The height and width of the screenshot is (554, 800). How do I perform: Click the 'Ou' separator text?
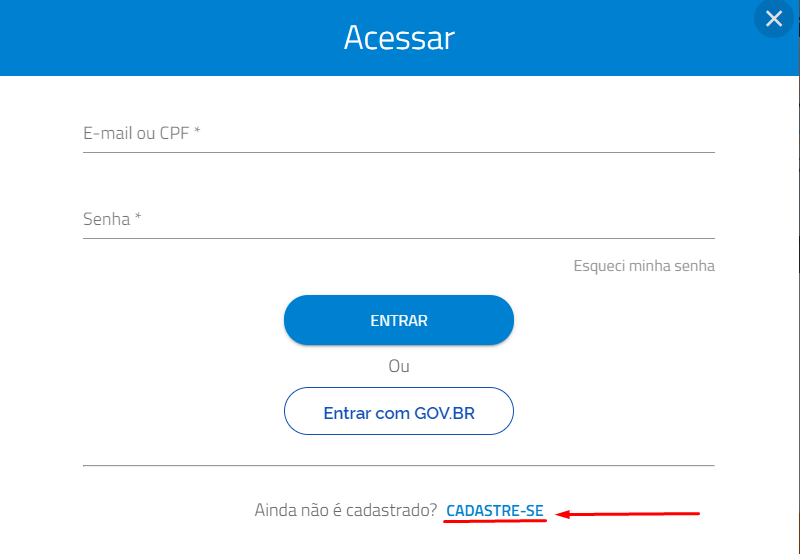(398, 366)
